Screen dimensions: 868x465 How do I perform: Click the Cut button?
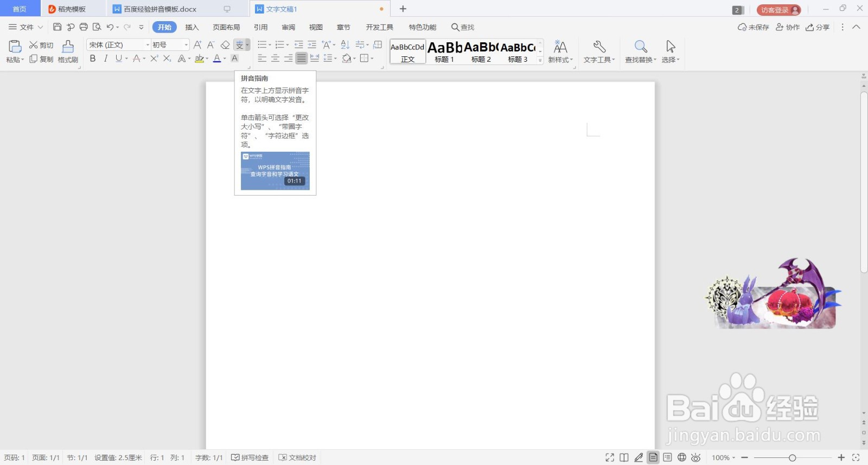pos(41,45)
